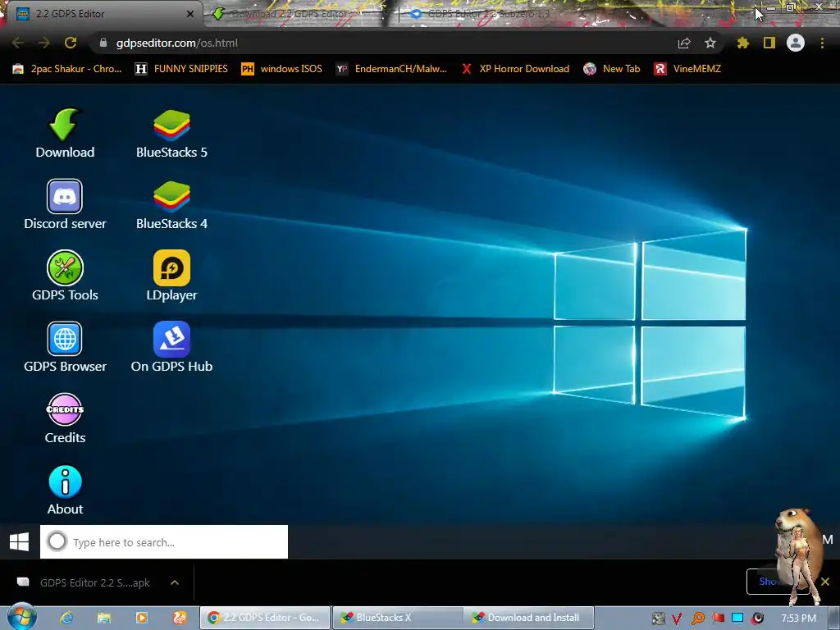
Task: Open the media player taskbar icon
Action: click(142, 618)
